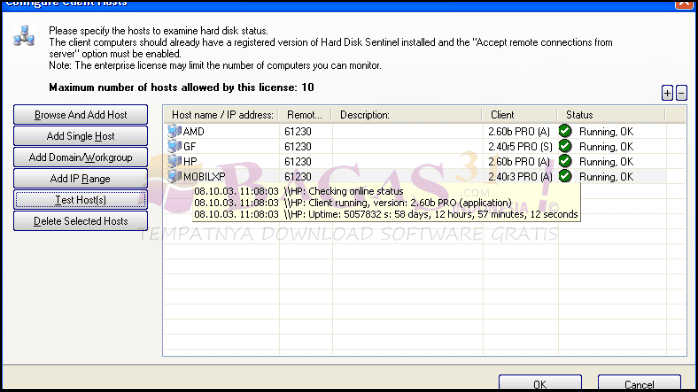The width and height of the screenshot is (698, 392).
Task: Open the Add Domain/Workgroup option
Action: [x=81, y=158]
